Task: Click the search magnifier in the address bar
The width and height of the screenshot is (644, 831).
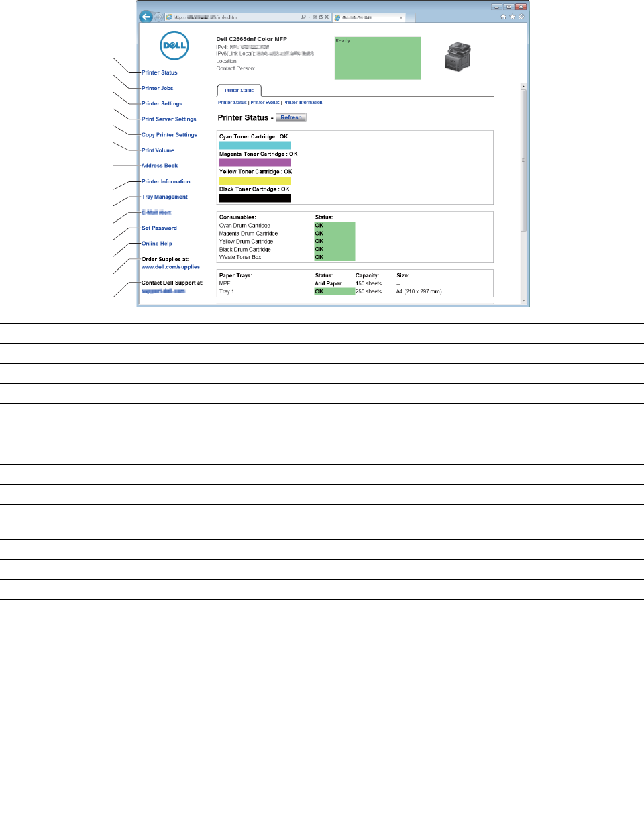Action: [303, 17]
